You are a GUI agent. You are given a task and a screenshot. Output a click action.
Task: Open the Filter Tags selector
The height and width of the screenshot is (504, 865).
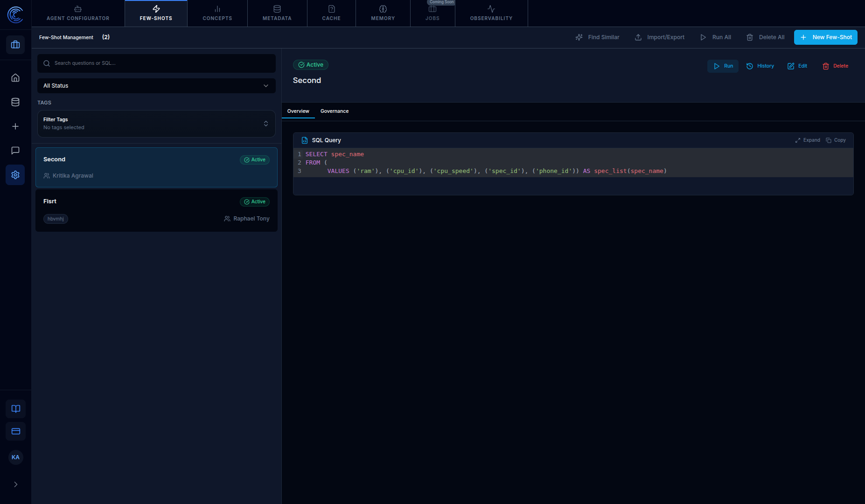coord(156,124)
